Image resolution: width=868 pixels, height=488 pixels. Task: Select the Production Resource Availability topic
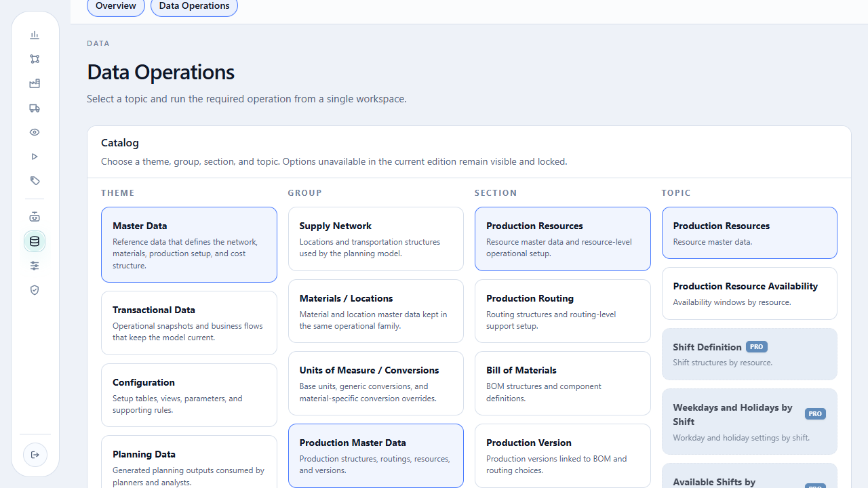pos(749,293)
